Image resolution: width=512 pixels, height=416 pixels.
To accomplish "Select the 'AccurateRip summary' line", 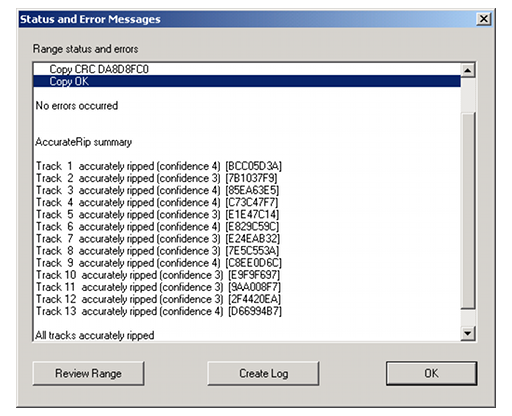I will tap(247, 142).
